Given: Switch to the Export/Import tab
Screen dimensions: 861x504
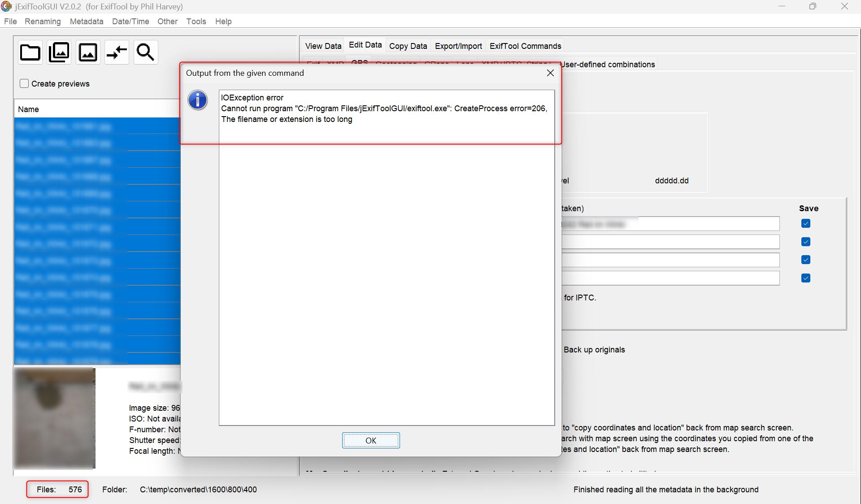Looking at the screenshot, I should click(458, 45).
